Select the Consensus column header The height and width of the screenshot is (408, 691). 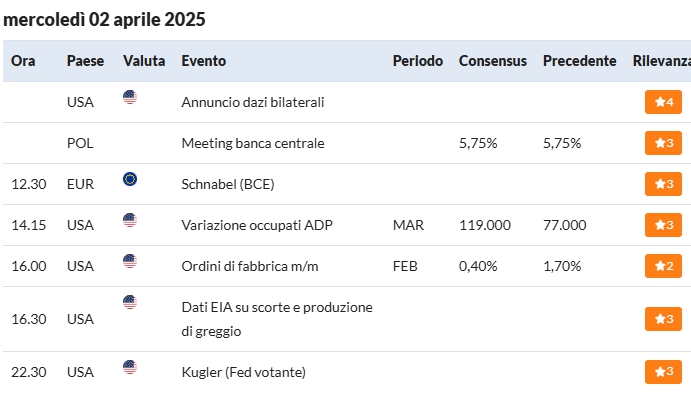pos(493,61)
